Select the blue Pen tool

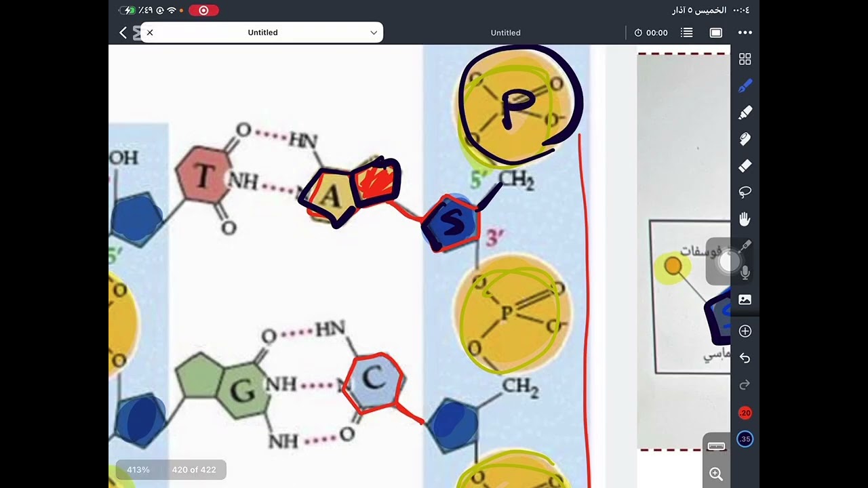(745, 86)
